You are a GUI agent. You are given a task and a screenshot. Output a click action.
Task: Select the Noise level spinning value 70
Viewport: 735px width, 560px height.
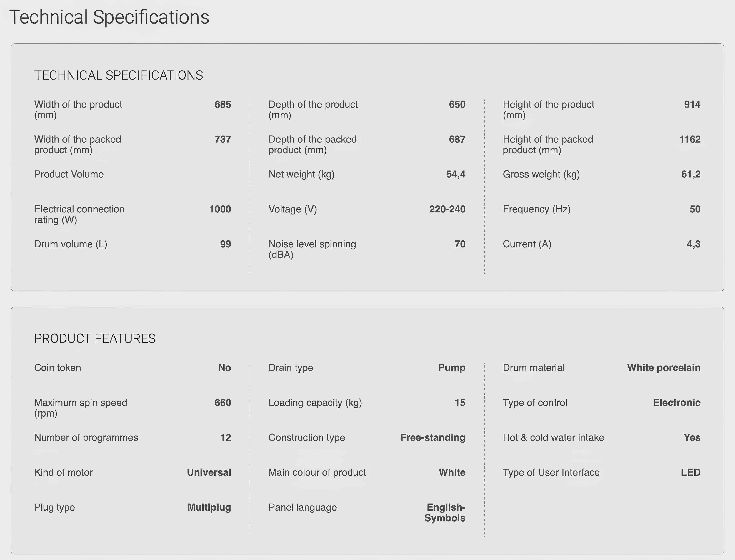coord(460,244)
